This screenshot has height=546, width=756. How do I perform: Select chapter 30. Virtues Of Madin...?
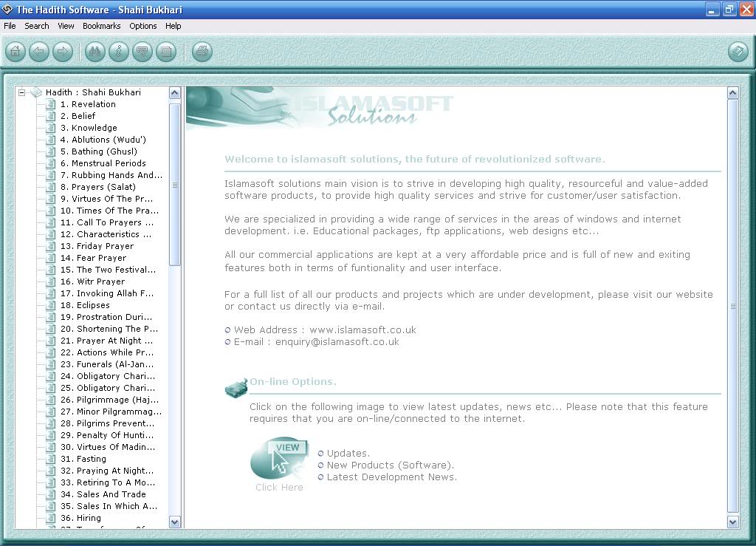pyautogui.click(x=108, y=447)
